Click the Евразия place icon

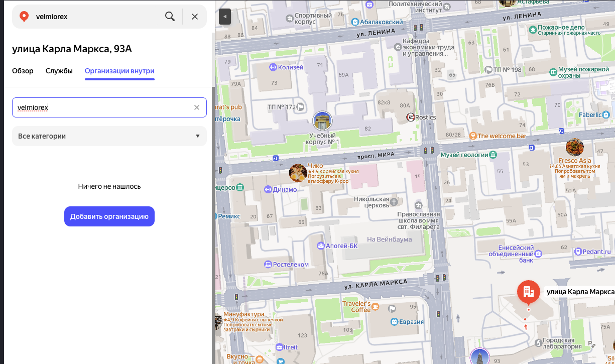pyautogui.click(x=395, y=322)
